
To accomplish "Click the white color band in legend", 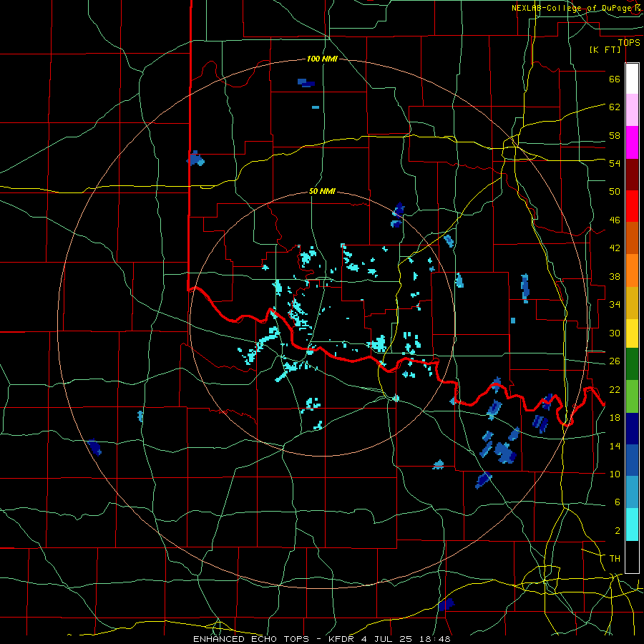I will 632,79.
